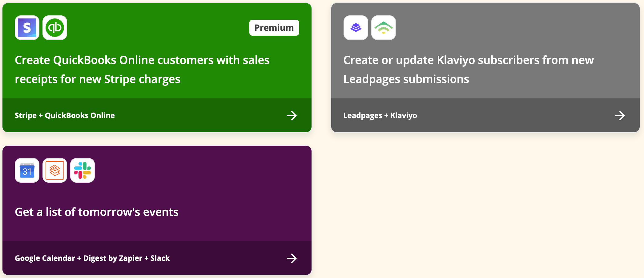
Task: Select the Leadpages + Klaviyo footer label
Action: 380,116
